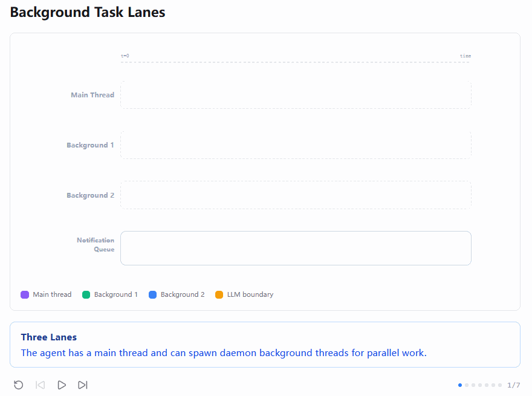Image resolution: width=532 pixels, height=396 pixels.
Task: Click inside the Notification Queue box
Action: pos(296,248)
